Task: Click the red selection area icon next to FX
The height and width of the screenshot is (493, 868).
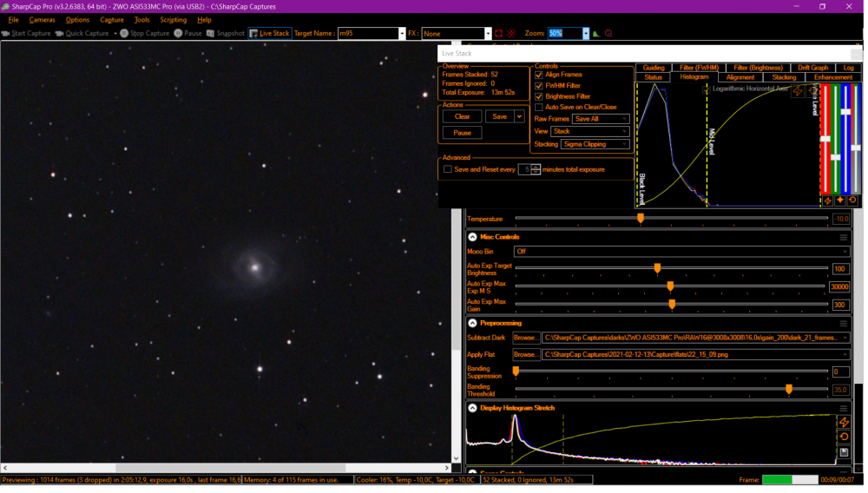Action: [x=499, y=33]
